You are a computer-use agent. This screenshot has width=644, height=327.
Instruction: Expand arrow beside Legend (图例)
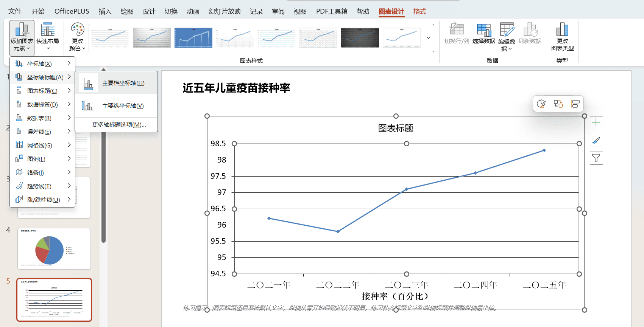[69, 159]
